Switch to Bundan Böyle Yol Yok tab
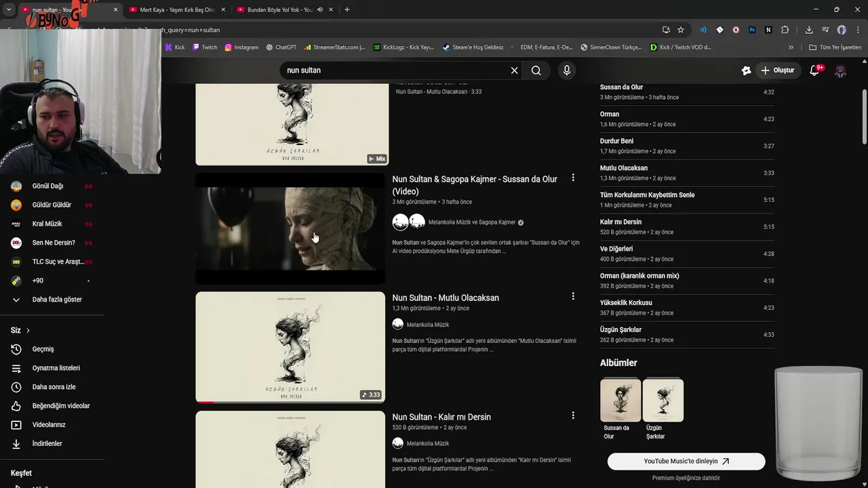The height and width of the screenshot is (488, 868). coord(279,9)
